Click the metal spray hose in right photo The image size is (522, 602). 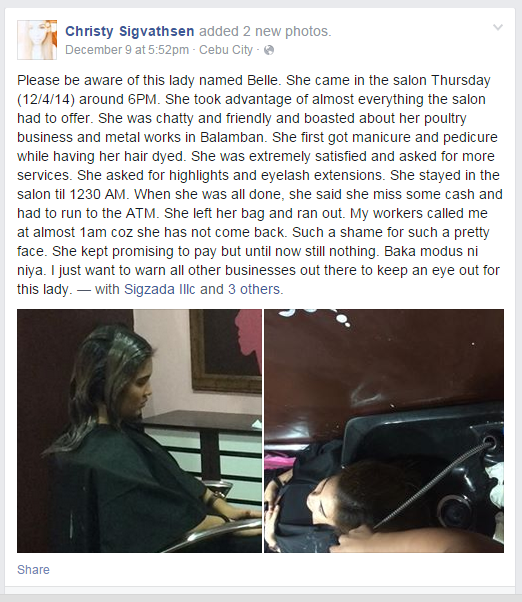[x=432, y=486]
